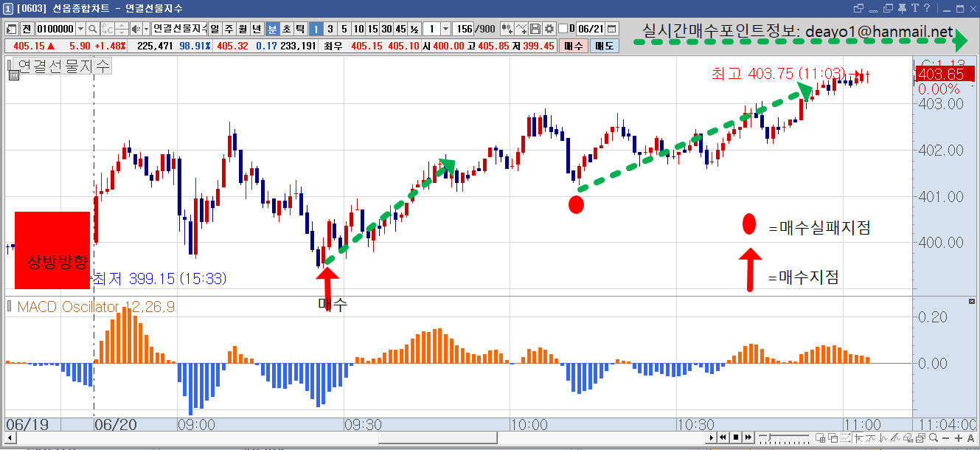Click the red 매수 (buy) button
The width and height of the screenshot is (980, 450).
(574, 46)
